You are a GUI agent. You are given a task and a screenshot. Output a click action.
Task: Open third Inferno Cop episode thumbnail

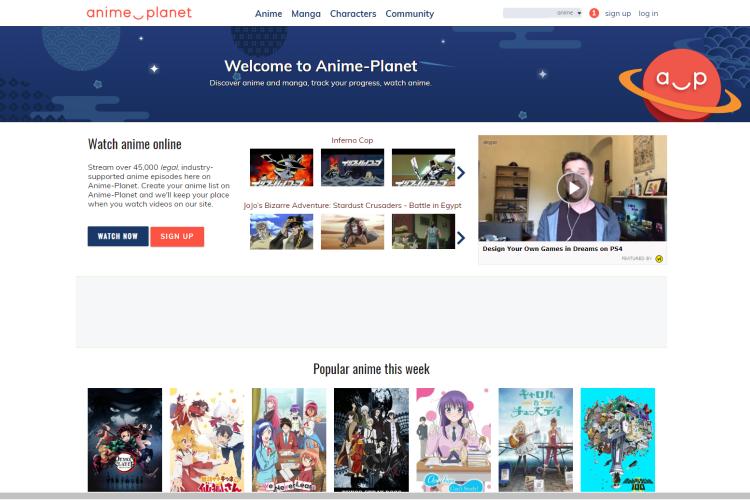(x=423, y=167)
